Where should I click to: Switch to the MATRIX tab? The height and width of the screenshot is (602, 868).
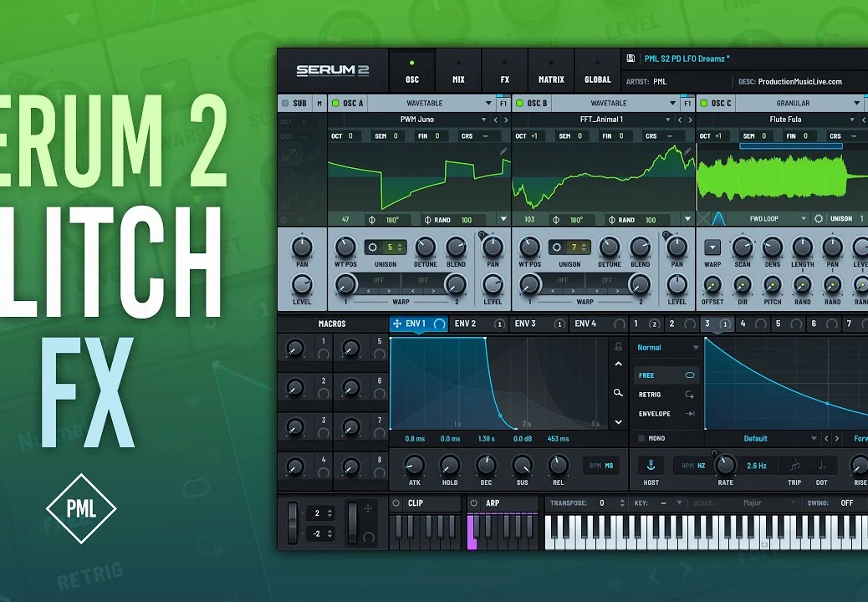click(x=551, y=71)
